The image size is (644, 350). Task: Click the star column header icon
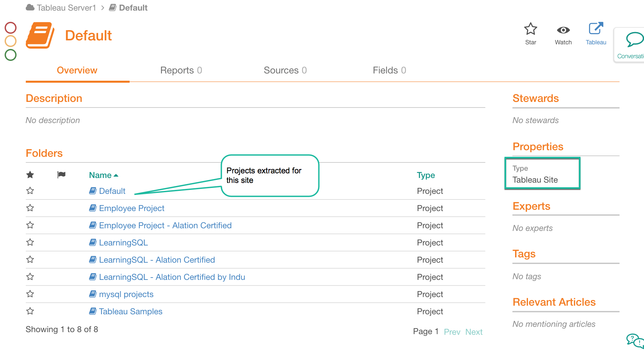30,175
